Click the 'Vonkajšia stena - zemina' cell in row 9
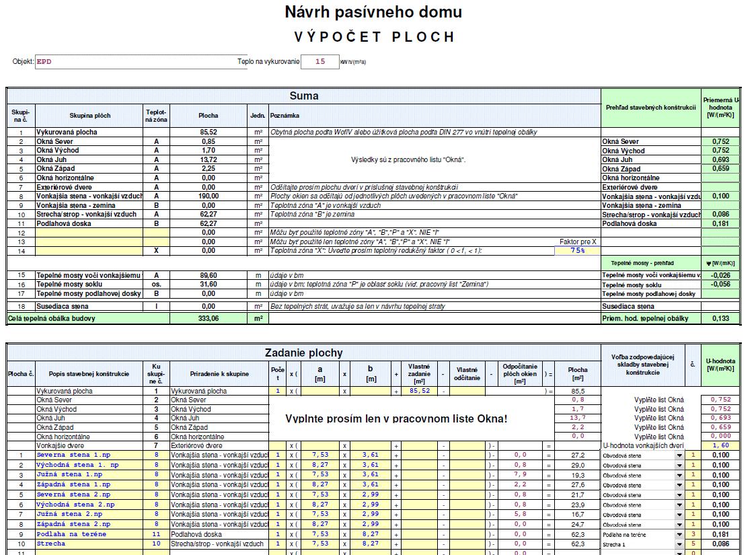This screenshot has width=756, height=555. click(89, 205)
